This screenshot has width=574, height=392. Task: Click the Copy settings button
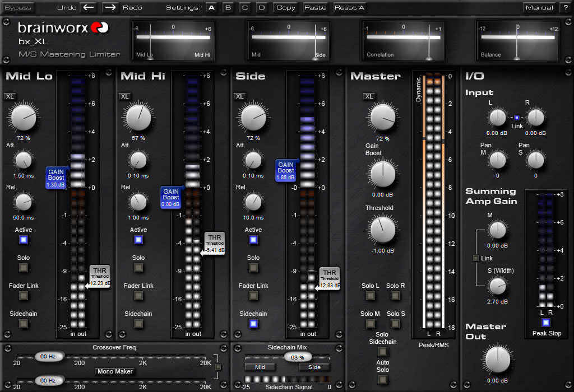tap(286, 7)
